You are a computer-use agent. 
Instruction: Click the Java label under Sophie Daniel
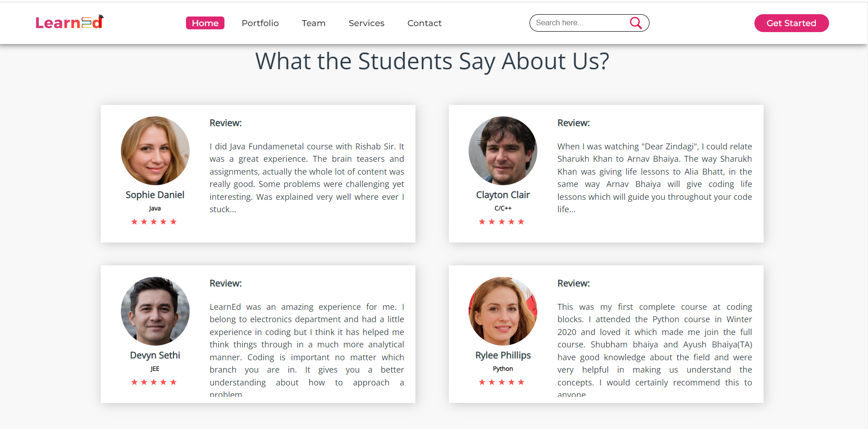coord(155,208)
